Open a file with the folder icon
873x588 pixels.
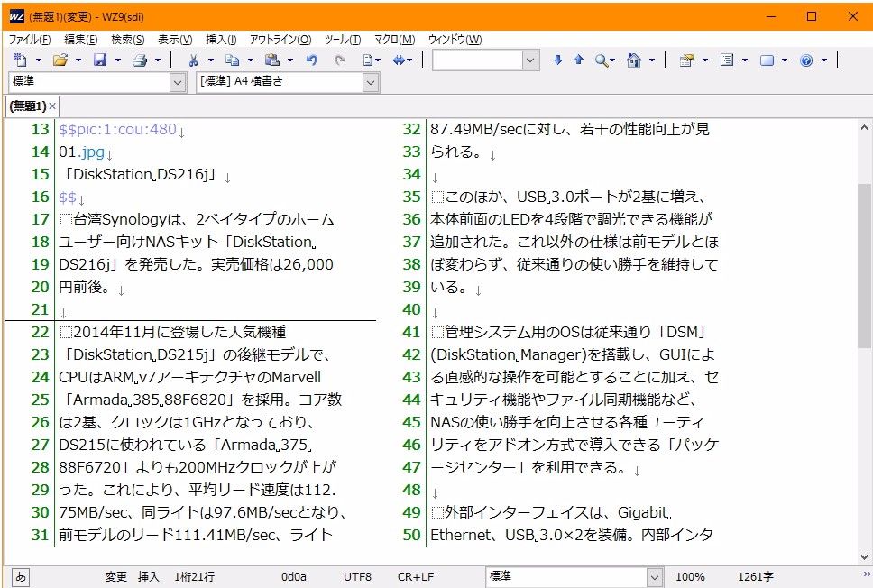point(61,60)
